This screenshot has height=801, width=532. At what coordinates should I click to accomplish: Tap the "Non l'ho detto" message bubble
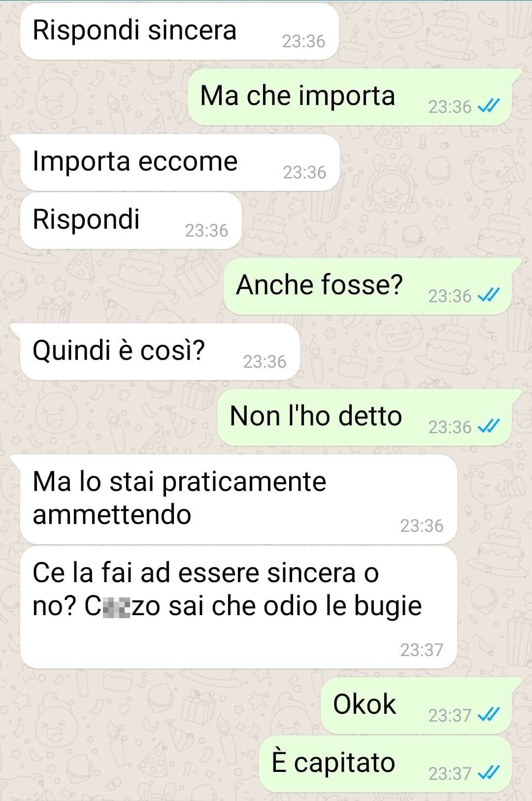click(x=364, y=417)
